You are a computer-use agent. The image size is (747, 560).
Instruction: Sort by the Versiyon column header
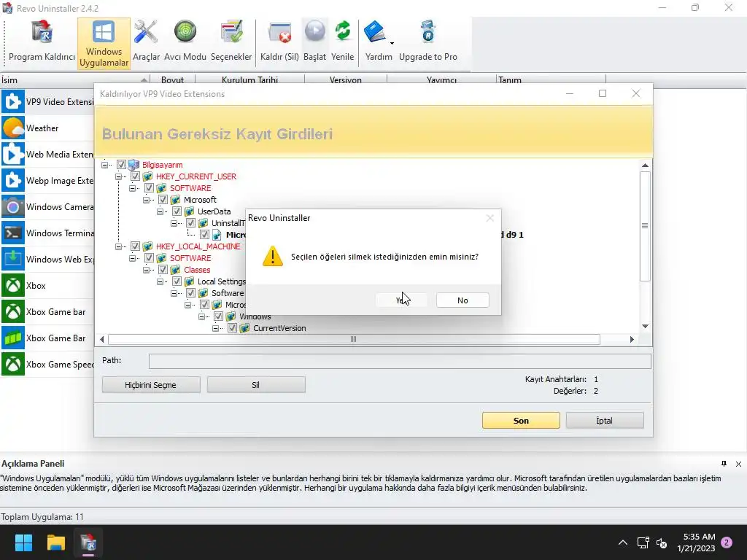[345, 80]
